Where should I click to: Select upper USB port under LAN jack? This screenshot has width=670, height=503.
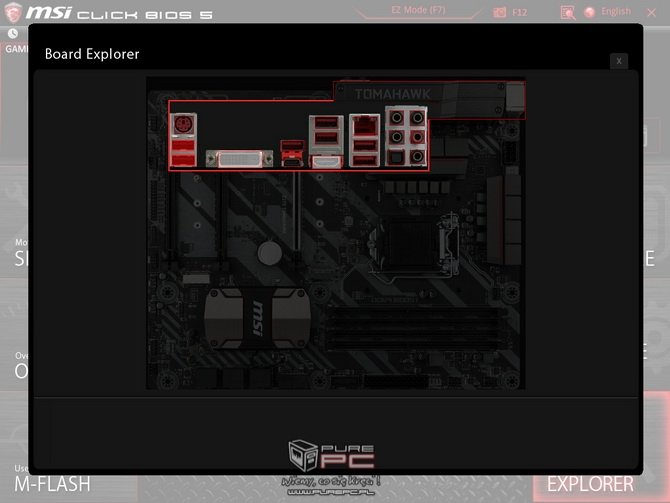tap(364, 146)
